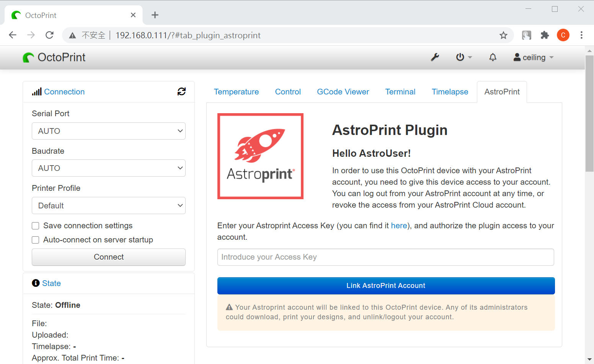594x364 pixels.
Task: Enable Save connection settings
Action: (x=35, y=226)
